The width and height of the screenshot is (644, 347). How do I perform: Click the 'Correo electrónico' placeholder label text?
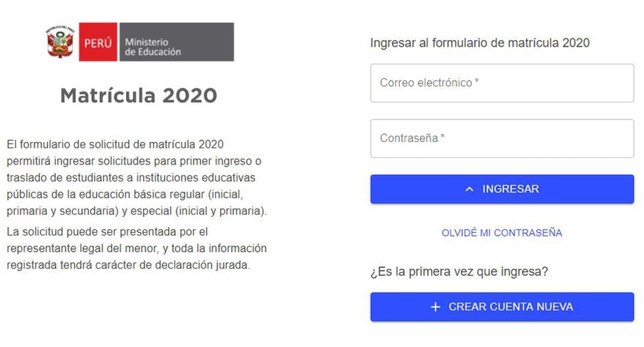426,83
